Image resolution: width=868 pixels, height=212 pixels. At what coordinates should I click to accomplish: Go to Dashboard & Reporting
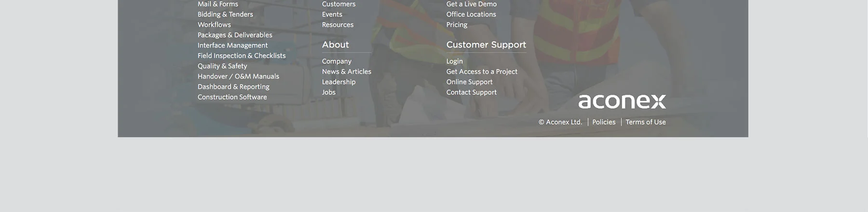233,87
